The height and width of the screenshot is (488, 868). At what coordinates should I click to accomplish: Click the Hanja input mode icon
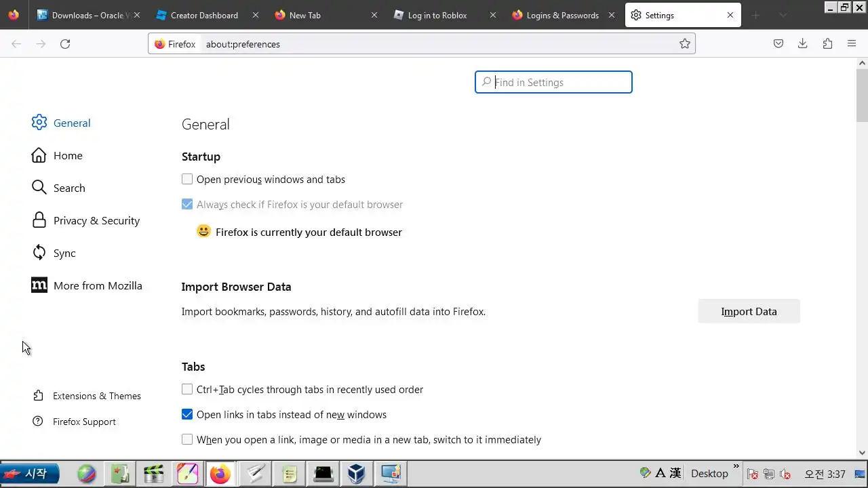(675, 473)
